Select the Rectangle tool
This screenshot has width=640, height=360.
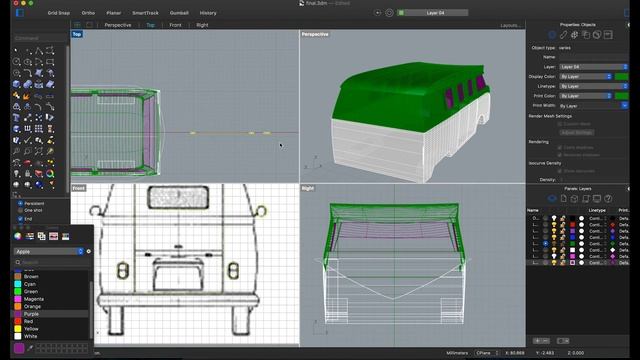coord(50,62)
